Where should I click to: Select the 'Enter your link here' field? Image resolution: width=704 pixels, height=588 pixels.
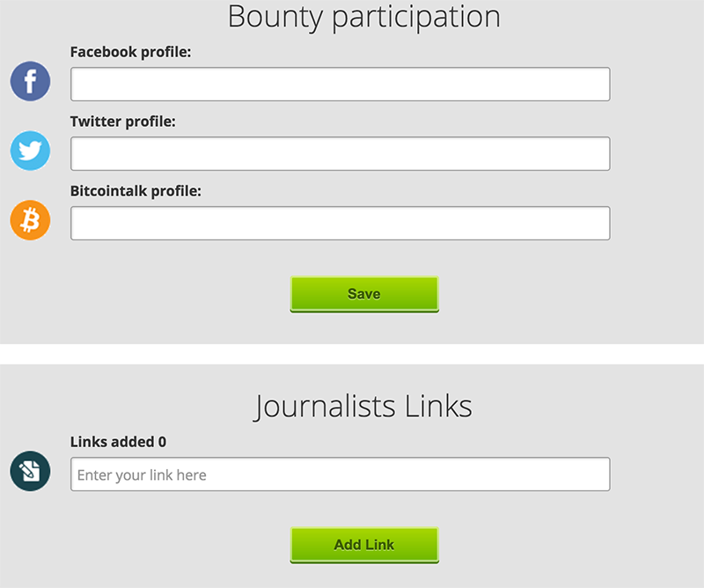341,474
